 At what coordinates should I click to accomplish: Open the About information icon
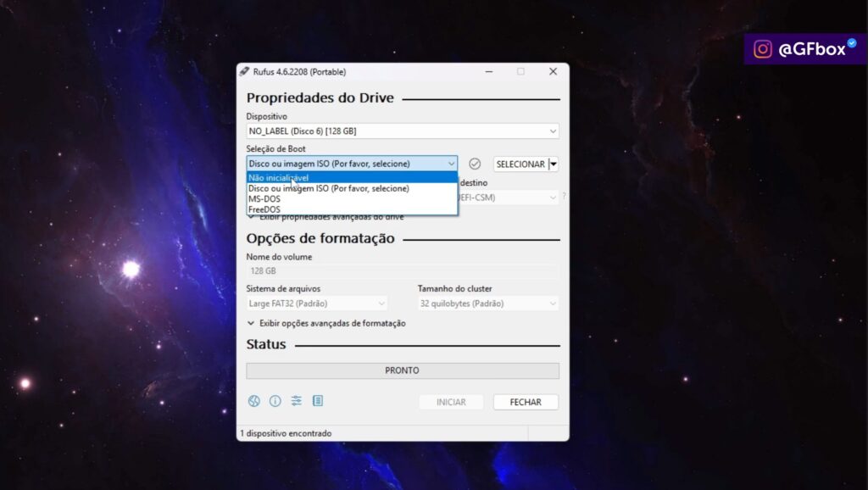click(275, 402)
